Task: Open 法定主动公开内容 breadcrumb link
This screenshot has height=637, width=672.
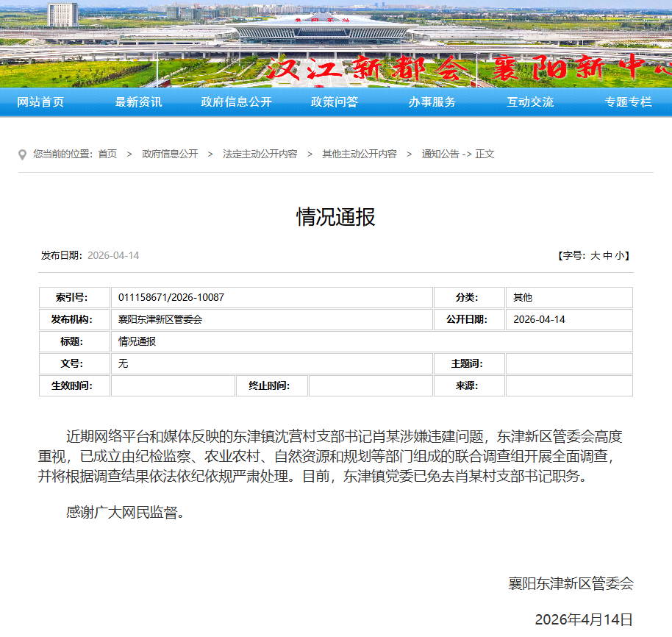Action: coord(260,154)
